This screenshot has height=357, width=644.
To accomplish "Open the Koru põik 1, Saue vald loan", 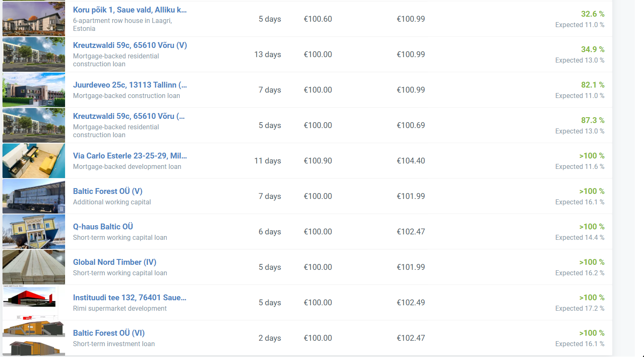I will [130, 10].
